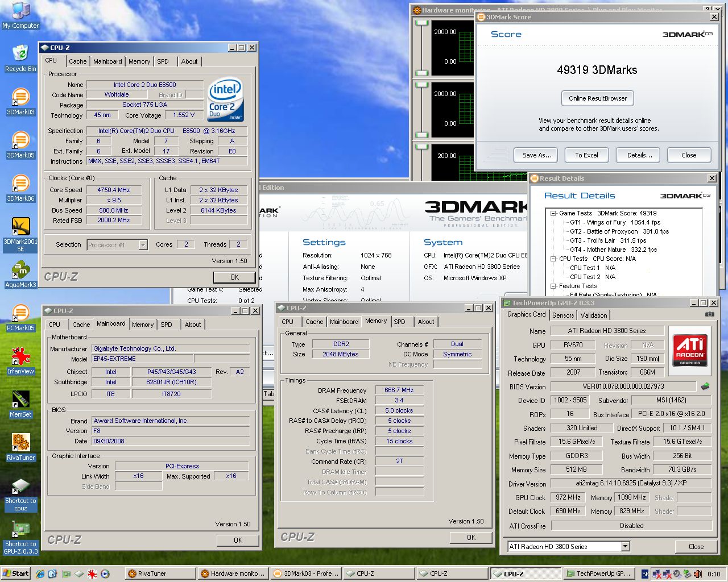Switch to the TechPowerUp GPU-Z taskbar button
Screen dimensions: 728x582
(x=599, y=573)
